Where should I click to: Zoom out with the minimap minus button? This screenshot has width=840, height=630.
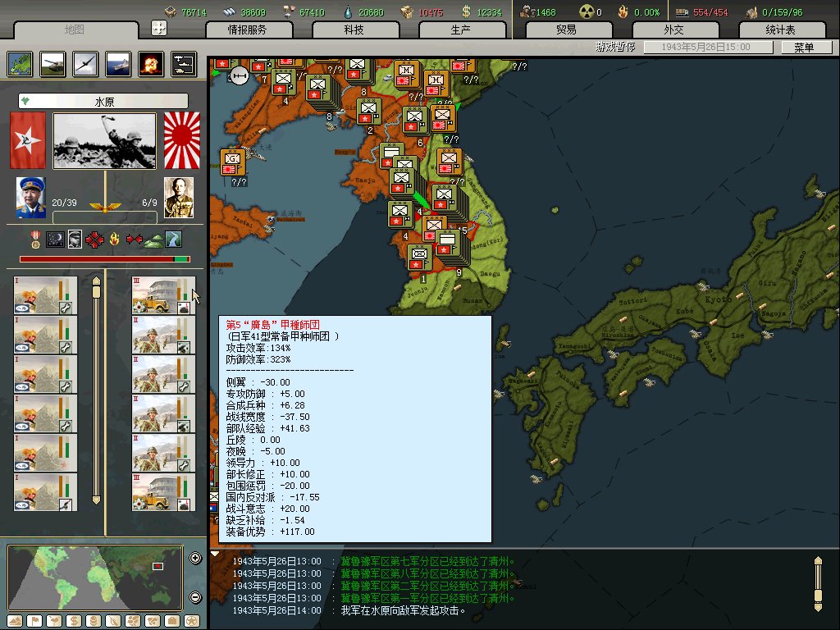[x=195, y=596]
